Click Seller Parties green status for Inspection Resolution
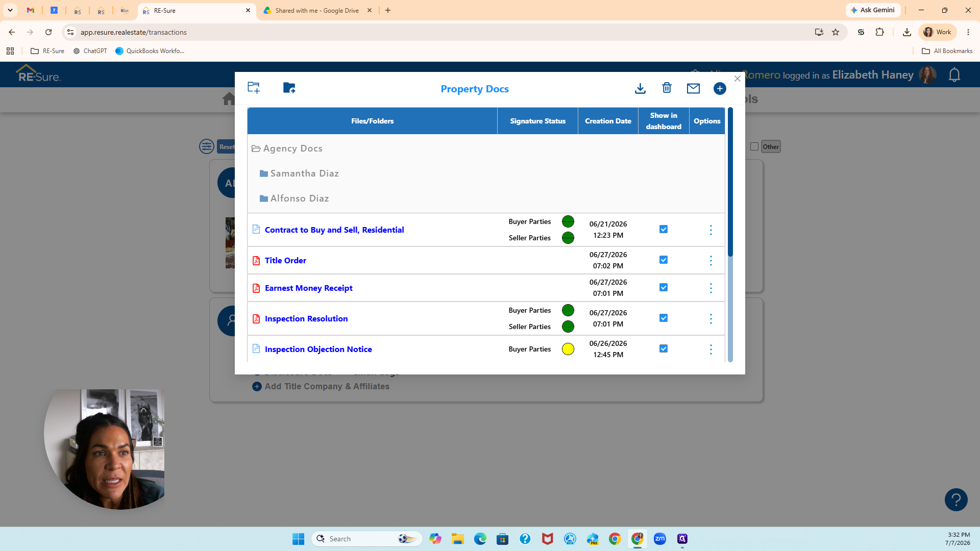980x551 pixels. pos(568,327)
